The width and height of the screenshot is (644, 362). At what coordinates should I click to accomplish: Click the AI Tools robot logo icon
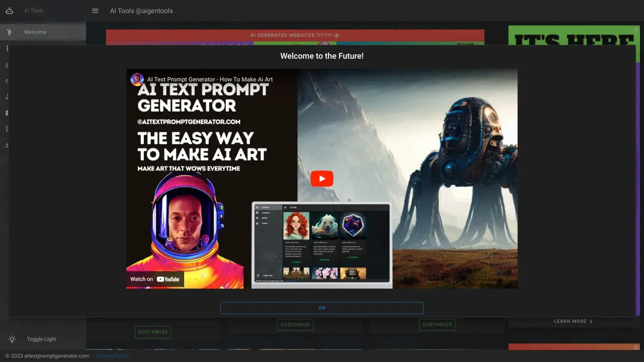click(x=9, y=11)
